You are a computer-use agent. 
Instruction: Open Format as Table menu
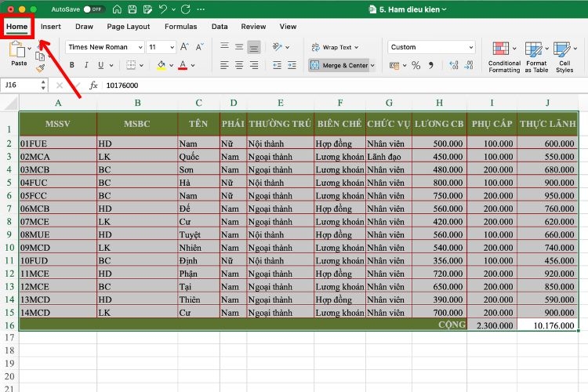pos(536,56)
